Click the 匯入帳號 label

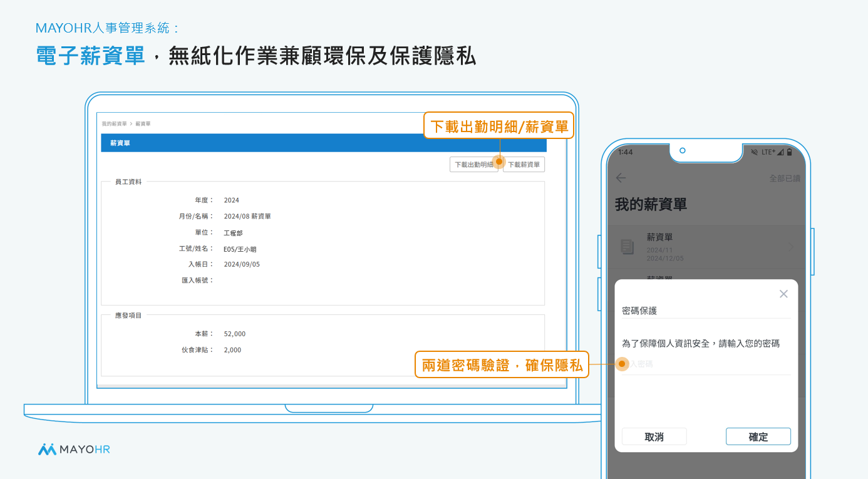pyautogui.click(x=197, y=281)
